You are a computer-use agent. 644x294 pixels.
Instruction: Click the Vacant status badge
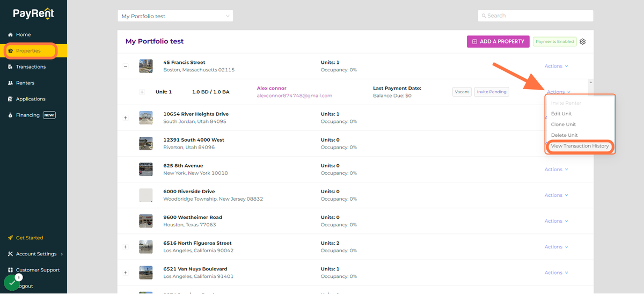[462, 92]
